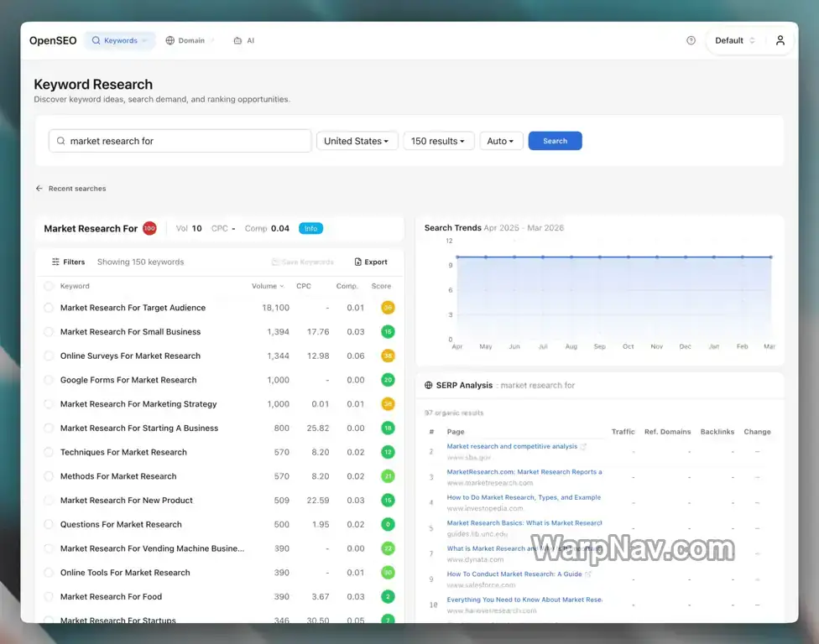
Task: Click the OpenSEO logo
Action: [53, 40]
